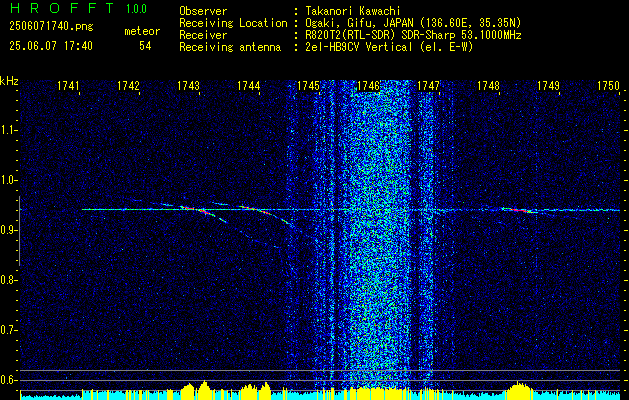Screen dimensions: 629x400
Task: Click the date stamp 25.06.07 17:40
Action: (51, 46)
